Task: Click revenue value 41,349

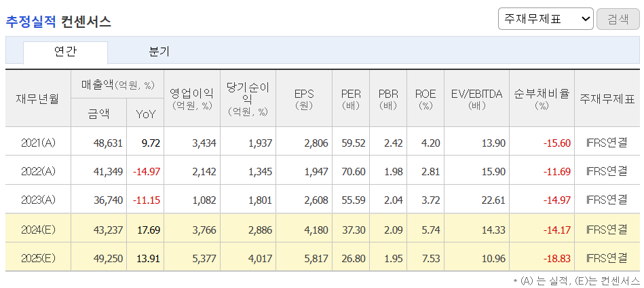Action: coord(109,171)
